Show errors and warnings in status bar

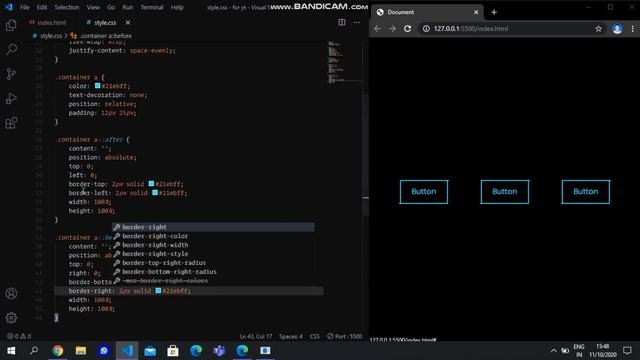(x=19, y=336)
